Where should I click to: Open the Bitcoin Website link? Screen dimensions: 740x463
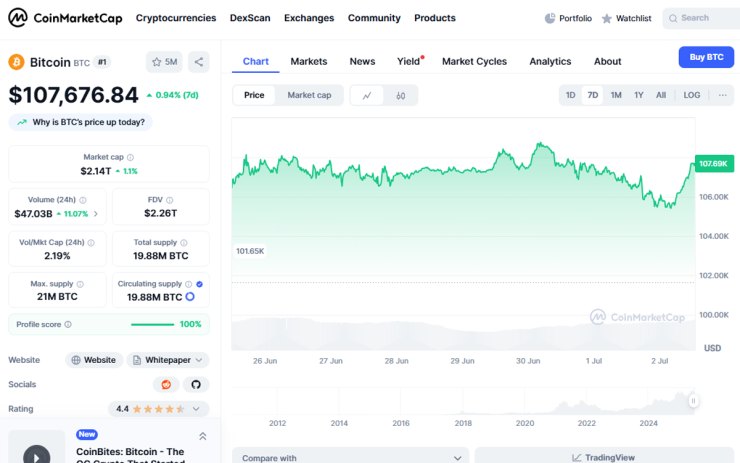tap(94, 360)
